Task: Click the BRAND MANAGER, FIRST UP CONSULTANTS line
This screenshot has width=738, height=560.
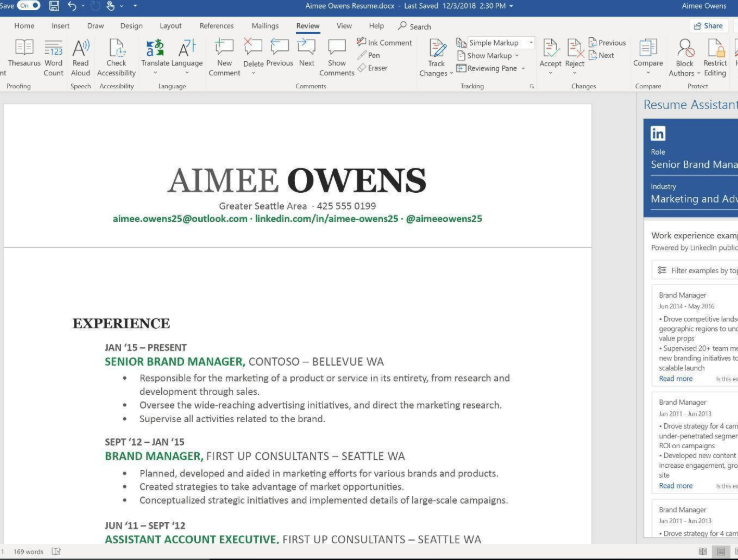Action: click(255, 456)
